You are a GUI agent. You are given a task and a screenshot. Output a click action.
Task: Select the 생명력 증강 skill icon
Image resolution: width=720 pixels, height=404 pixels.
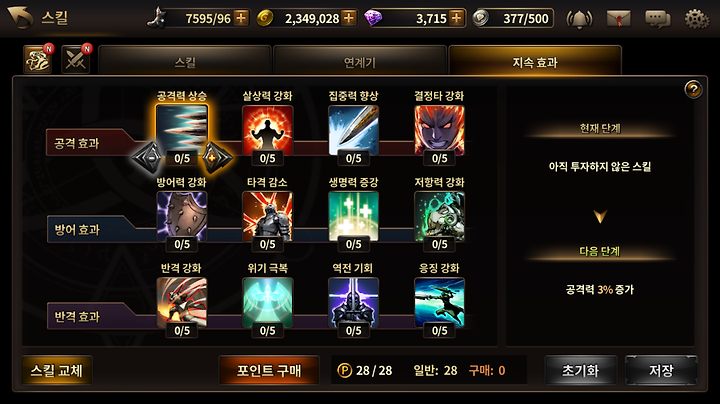point(353,216)
